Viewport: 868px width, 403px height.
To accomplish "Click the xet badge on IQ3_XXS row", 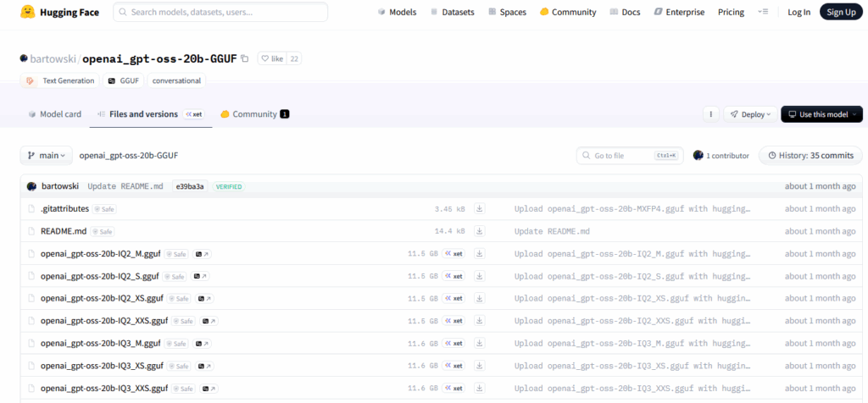I will (x=453, y=388).
